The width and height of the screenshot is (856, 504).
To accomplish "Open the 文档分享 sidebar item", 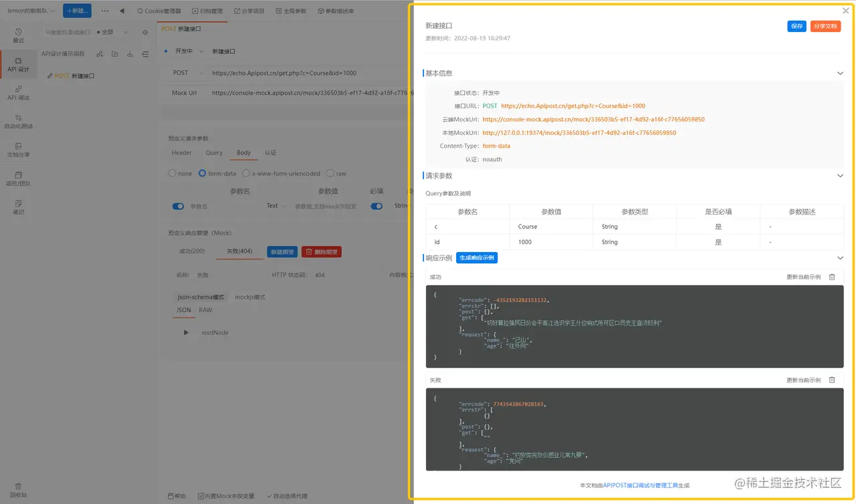I will click(18, 150).
